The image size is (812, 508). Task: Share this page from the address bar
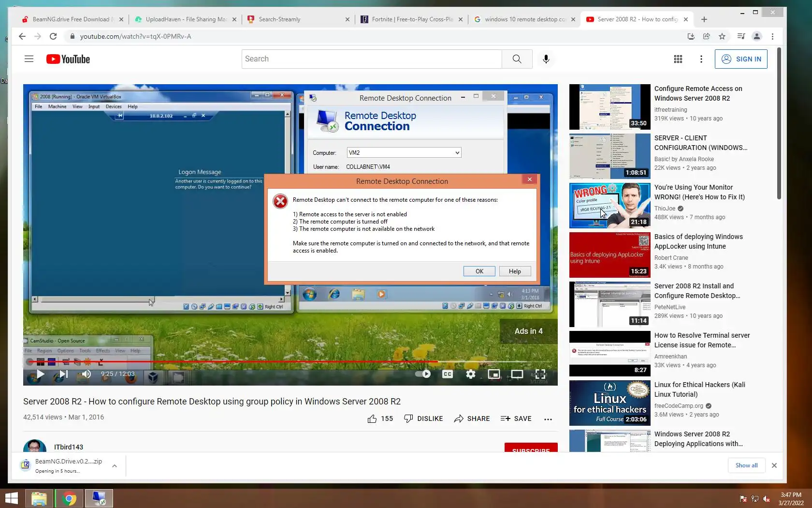point(706,36)
